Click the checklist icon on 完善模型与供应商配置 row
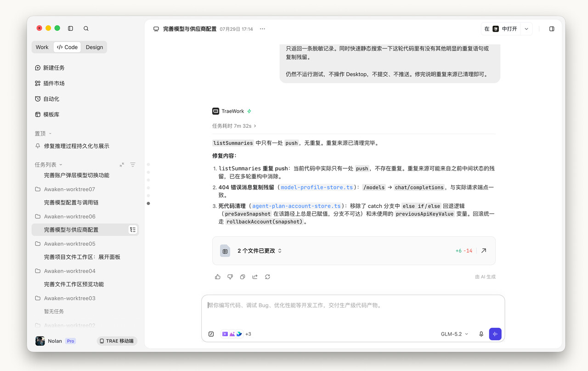Screen dimensions: 588x371 133,230
